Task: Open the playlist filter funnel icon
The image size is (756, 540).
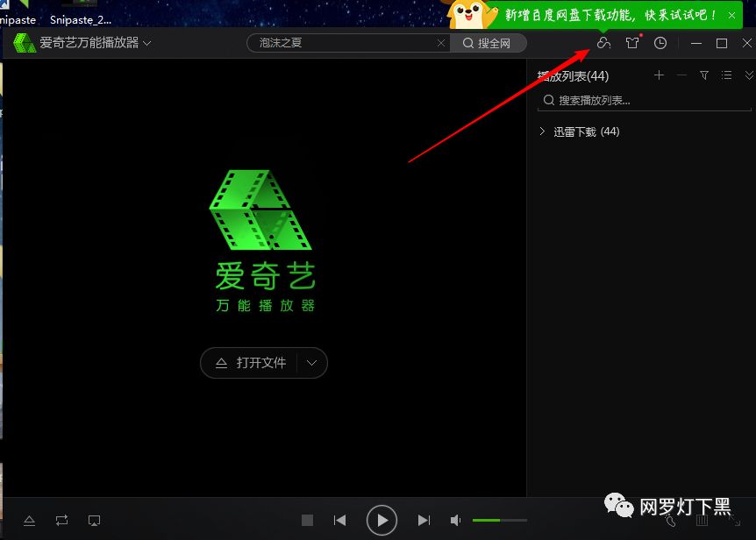Action: pos(704,75)
